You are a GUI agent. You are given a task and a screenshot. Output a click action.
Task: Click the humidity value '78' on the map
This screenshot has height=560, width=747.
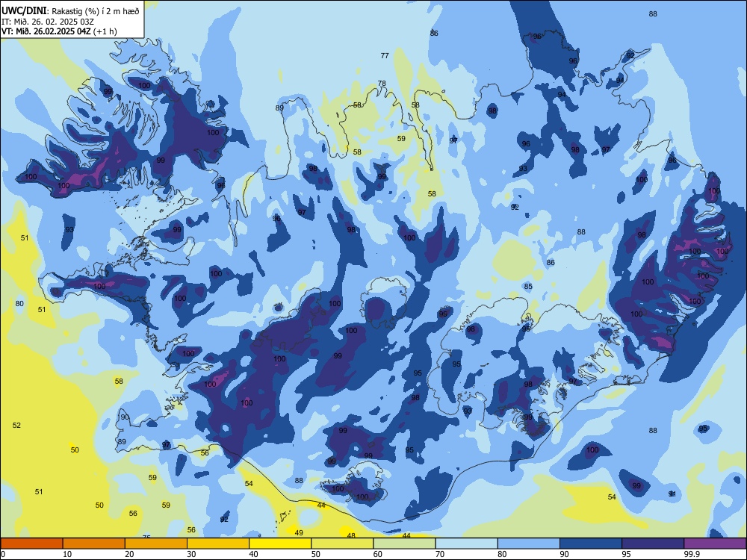tap(382, 84)
